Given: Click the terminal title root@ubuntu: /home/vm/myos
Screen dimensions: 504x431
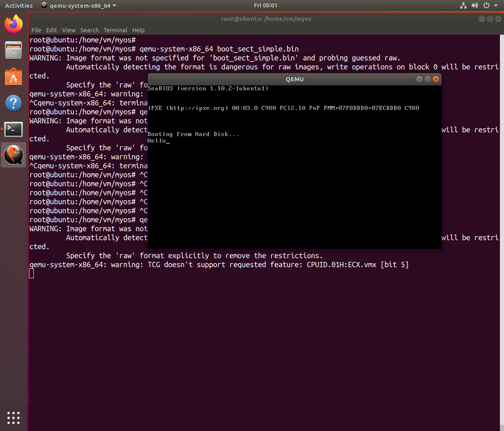Looking at the screenshot, I should (266, 19).
